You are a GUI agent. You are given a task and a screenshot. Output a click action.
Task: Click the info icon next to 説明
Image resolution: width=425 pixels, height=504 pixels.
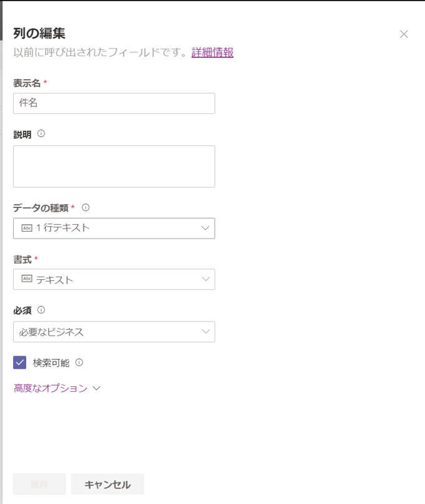tap(41, 133)
